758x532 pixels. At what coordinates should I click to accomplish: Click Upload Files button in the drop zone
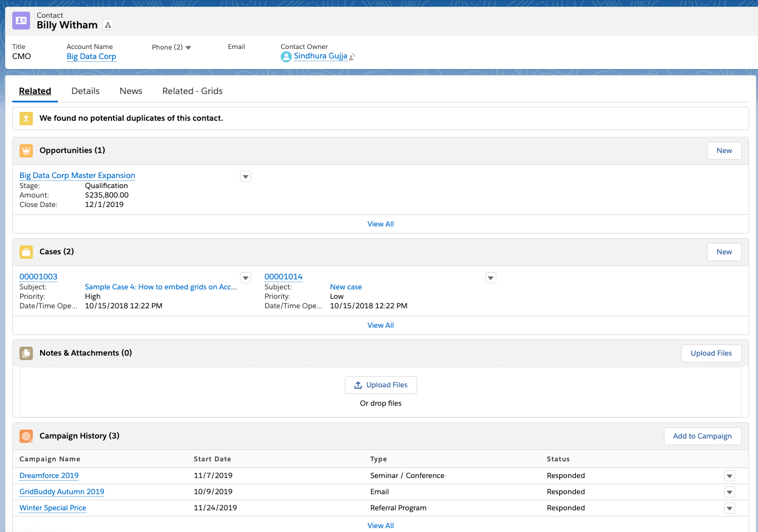381,385
